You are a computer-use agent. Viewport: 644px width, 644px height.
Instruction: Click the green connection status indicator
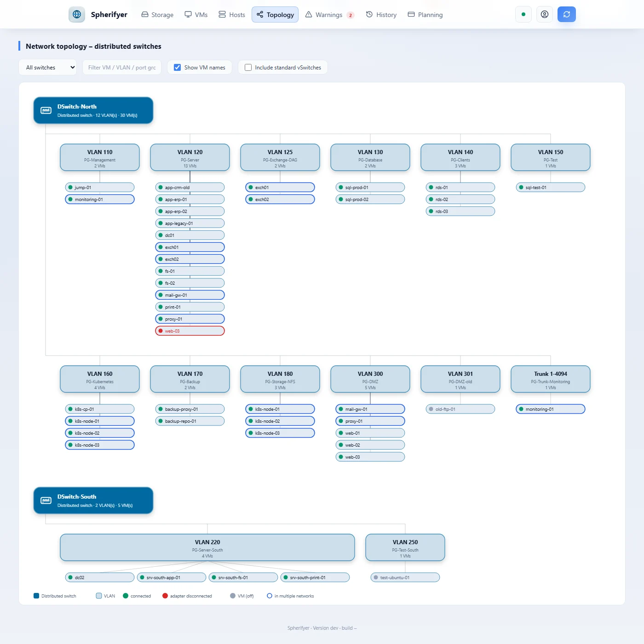pyautogui.click(x=523, y=14)
